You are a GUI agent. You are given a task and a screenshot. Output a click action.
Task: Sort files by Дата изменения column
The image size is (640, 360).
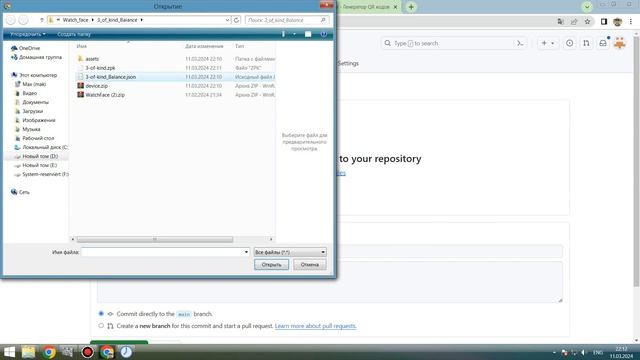[204, 46]
